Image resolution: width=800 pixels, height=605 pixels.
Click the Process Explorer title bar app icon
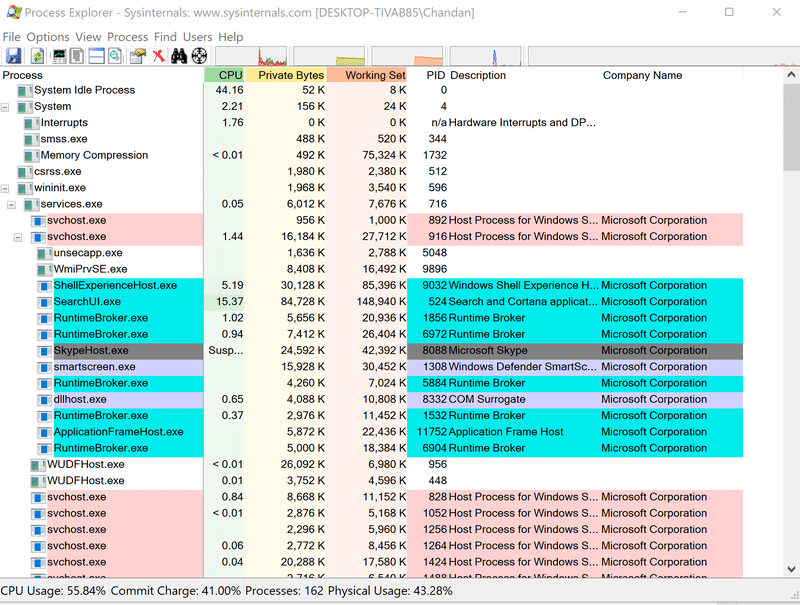pos(12,12)
